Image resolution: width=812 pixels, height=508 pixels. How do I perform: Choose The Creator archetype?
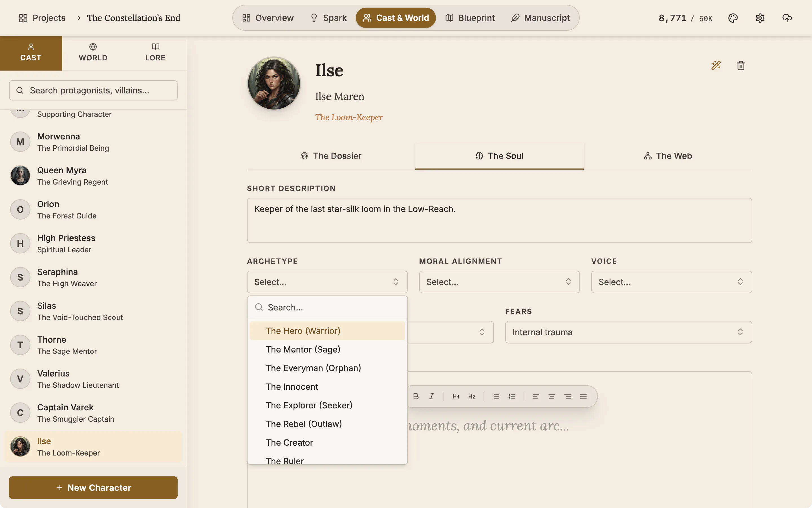point(327,443)
